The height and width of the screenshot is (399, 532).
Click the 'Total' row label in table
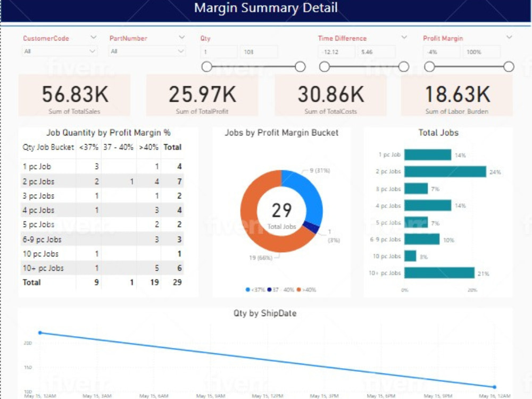[31, 282]
